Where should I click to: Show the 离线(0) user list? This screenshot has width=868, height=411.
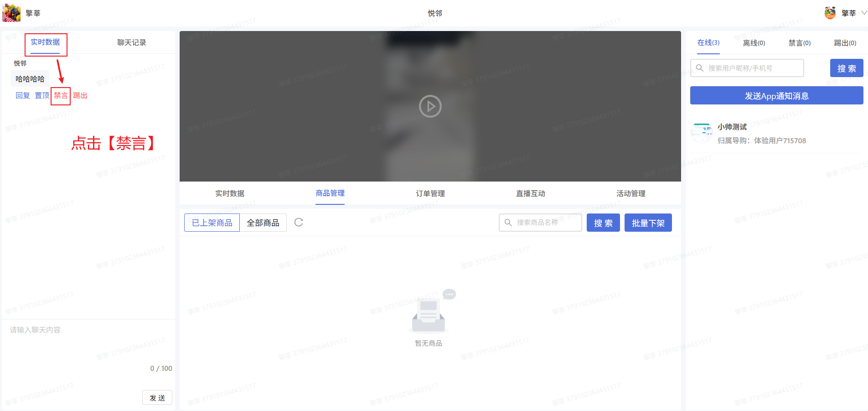(754, 43)
